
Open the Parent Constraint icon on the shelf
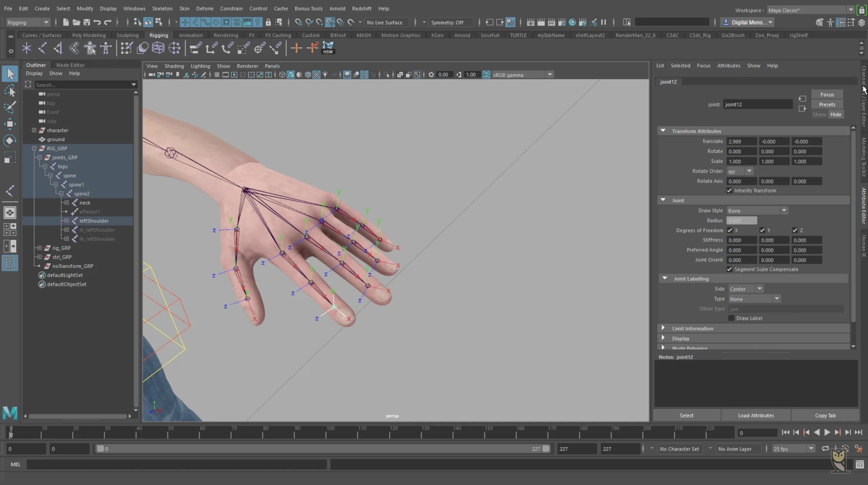point(195,48)
